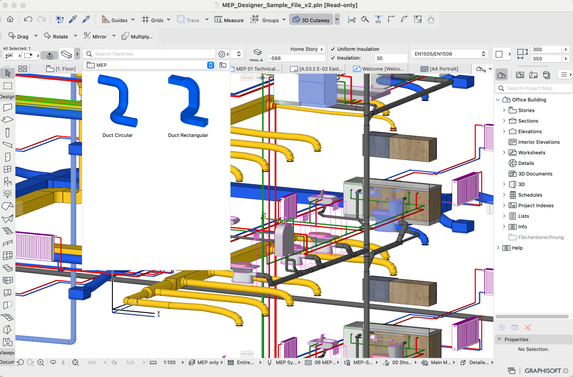Screen dimensions: 573x377
Task: Select the Pick Up Parameters eyedropper
Action: click(73, 19)
